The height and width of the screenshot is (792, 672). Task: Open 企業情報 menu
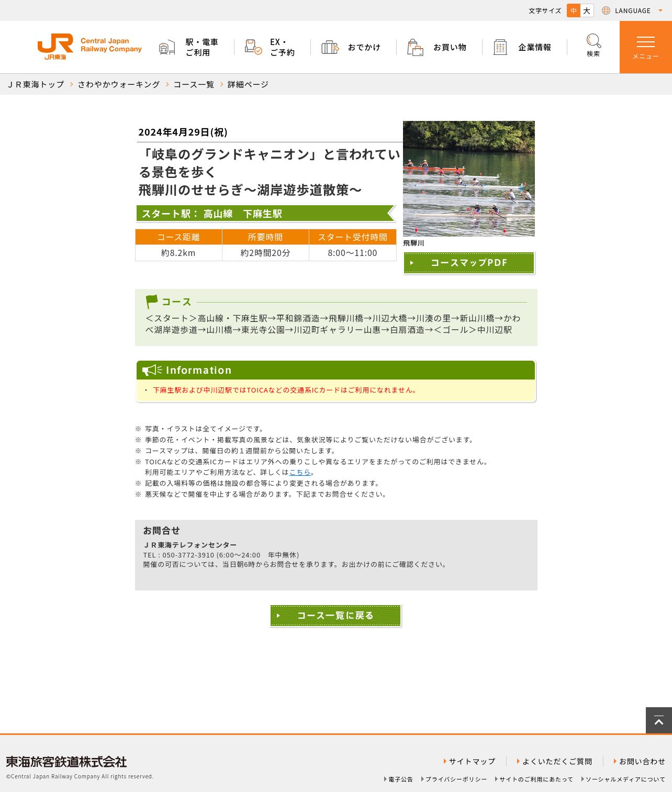coord(535,47)
